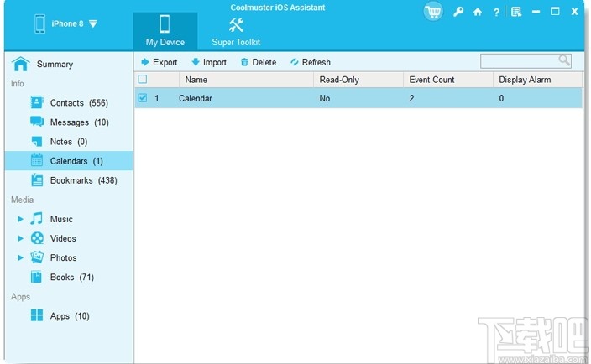
Task: Click the Apps grid tiles icon
Action: coord(37,315)
